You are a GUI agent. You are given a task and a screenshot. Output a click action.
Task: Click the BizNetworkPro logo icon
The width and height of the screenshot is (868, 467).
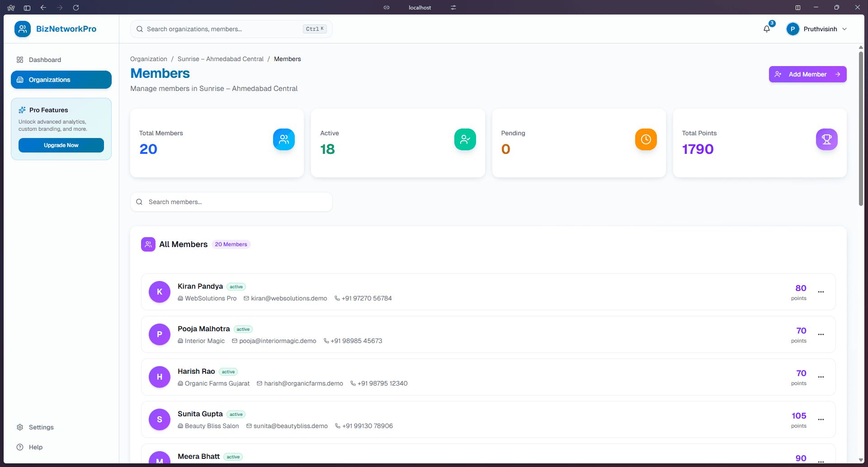pyautogui.click(x=23, y=29)
